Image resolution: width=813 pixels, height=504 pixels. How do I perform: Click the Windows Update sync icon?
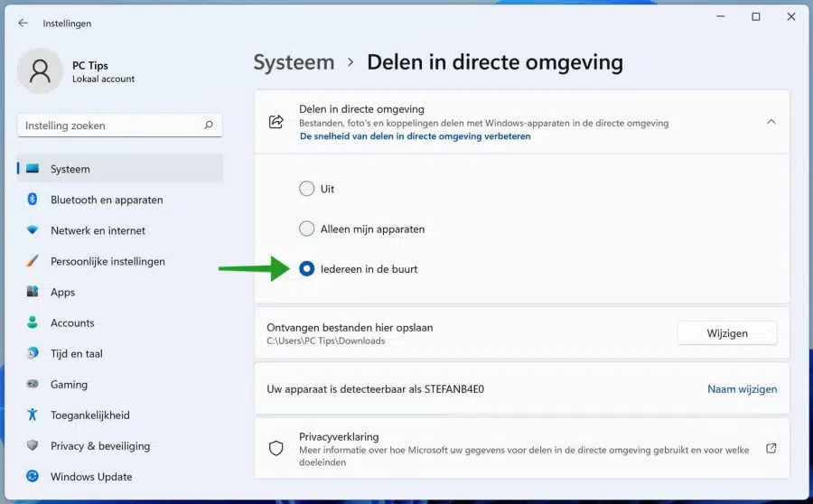click(x=33, y=475)
